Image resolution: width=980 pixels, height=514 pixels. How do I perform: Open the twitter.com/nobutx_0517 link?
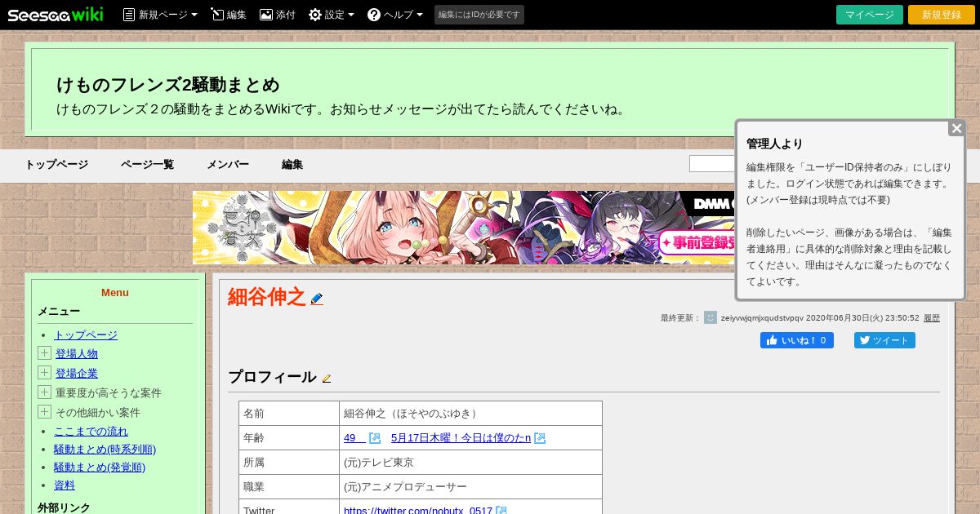pos(418,509)
